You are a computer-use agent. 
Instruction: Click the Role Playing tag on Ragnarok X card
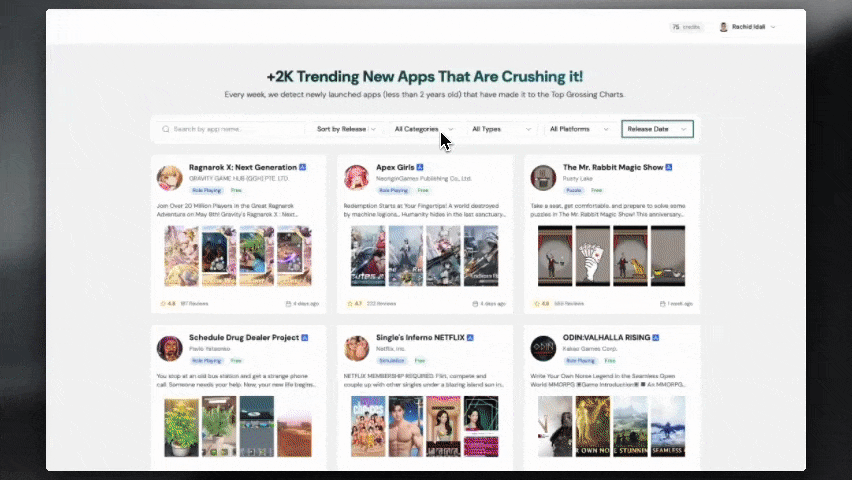[x=206, y=190]
